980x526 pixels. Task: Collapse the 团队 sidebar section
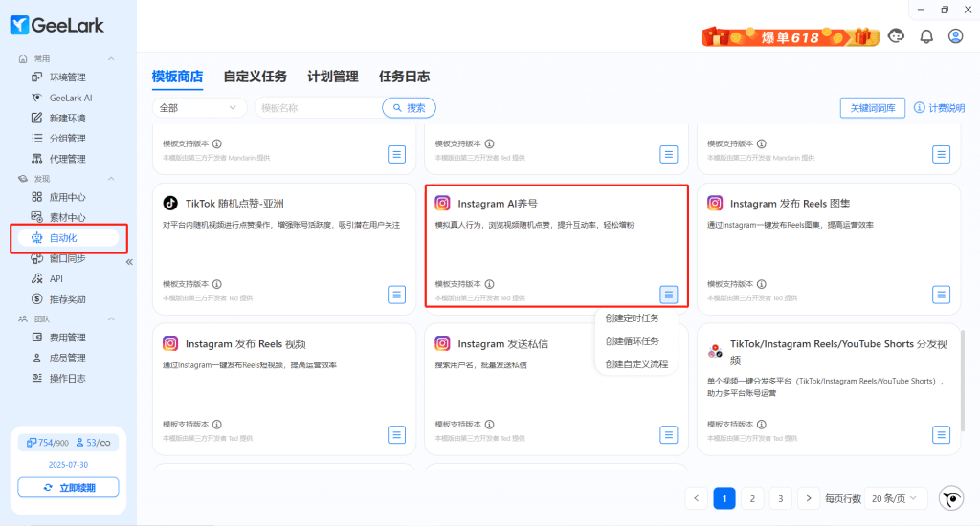(111, 318)
